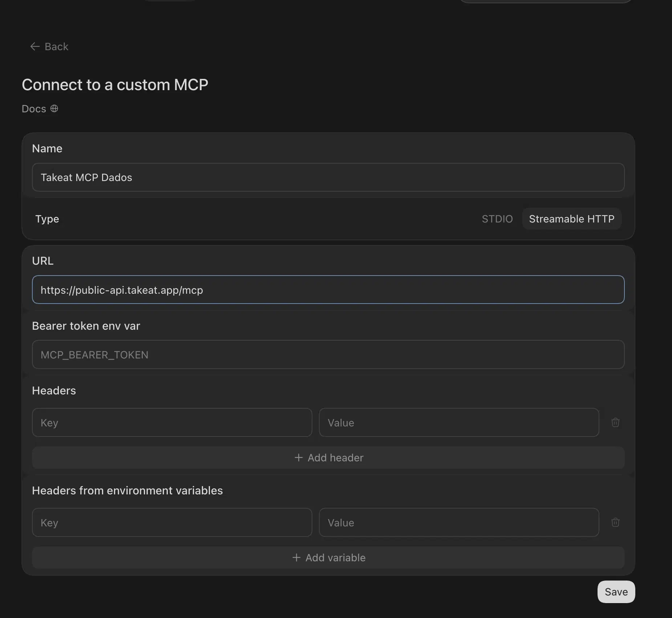
Task: Delete the environment variable row trash icon
Action: pyautogui.click(x=615, y=522)
